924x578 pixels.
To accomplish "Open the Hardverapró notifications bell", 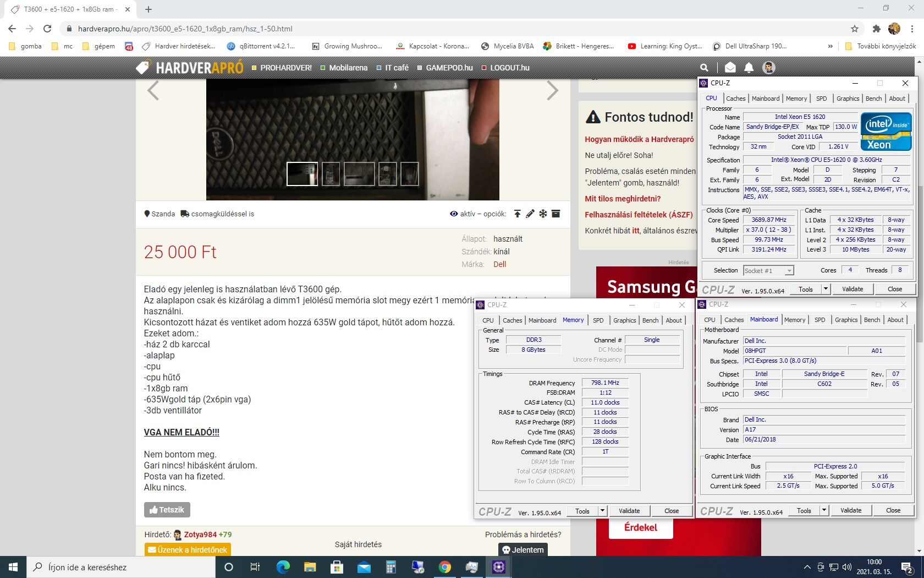I will (x=749, y=68).
